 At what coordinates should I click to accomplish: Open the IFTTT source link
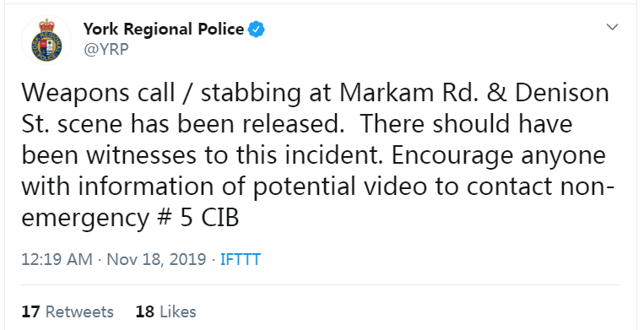(x=241, y=259)
